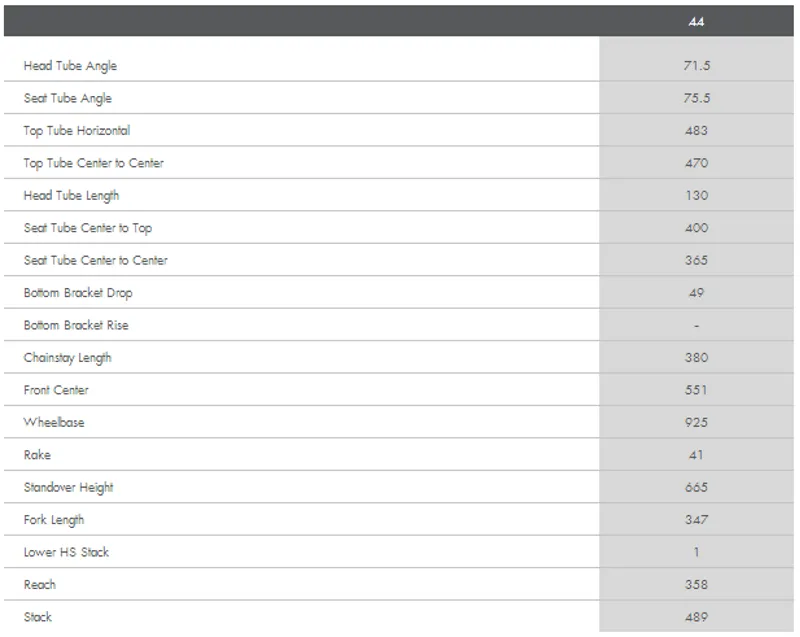The width and height of the screenshot is (800, 637).
Task: Click the Wheelbase value 925
Action: point(697,422)
